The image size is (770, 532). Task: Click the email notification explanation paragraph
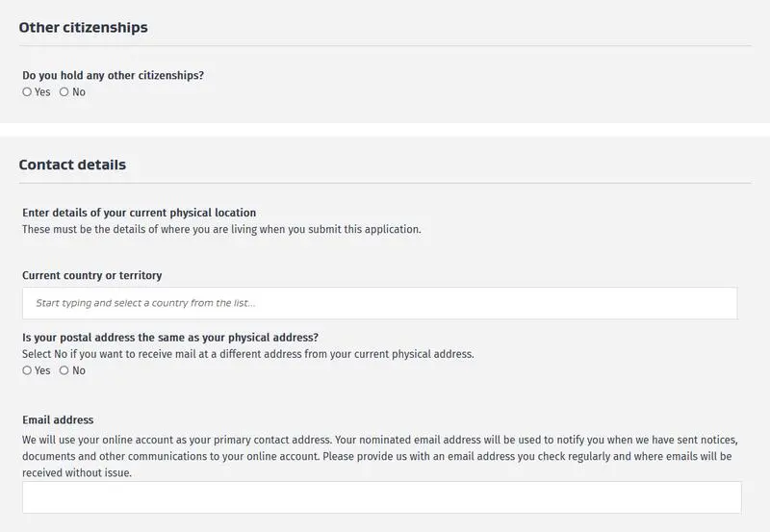[375, 456]
